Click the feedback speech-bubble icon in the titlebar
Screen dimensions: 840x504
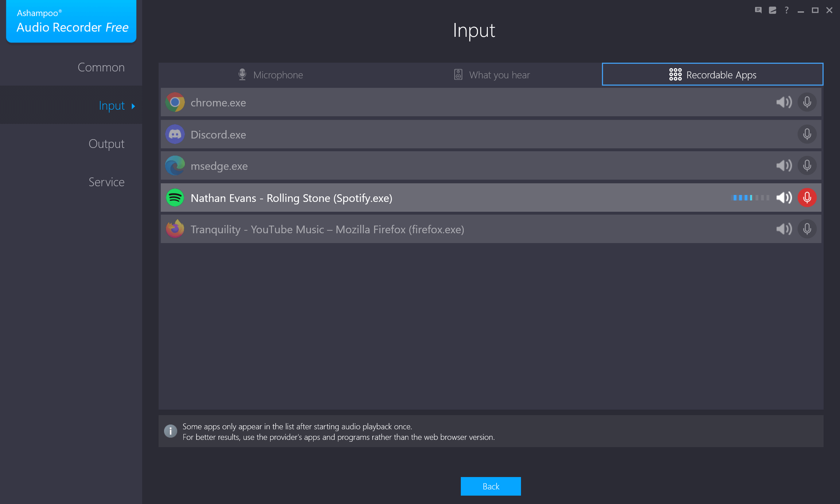click(758, 10)
